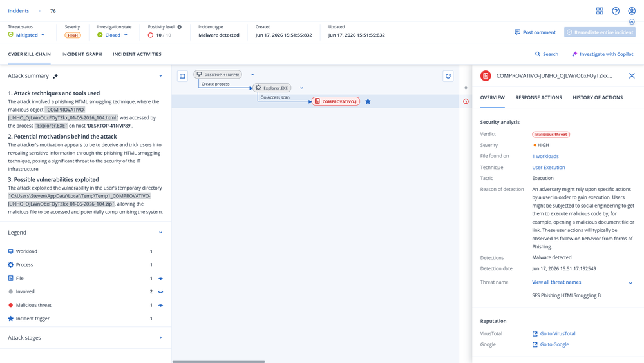644x363 pixels.
Task: Open the help question mark icon
Action: 616,11
